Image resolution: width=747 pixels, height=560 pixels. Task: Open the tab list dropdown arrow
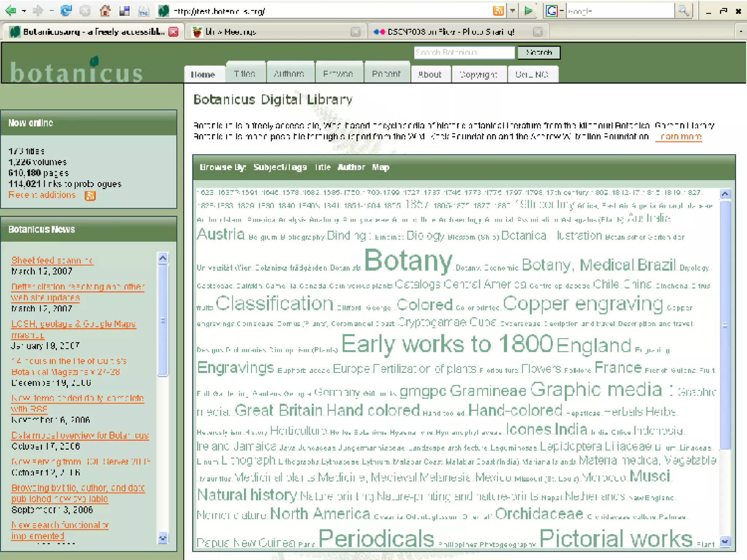point(740,32)
